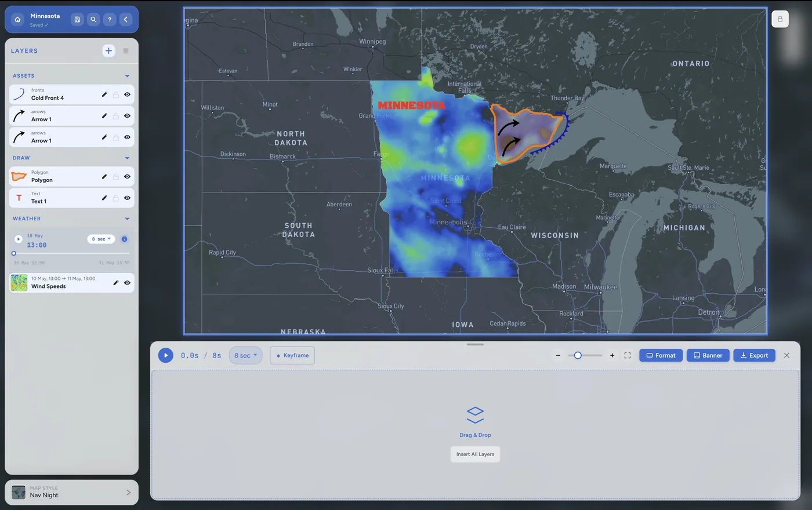The image size is (812, 510).
Task: Edit the Polygon layer pencil
Action: click(x=104, y=177)
